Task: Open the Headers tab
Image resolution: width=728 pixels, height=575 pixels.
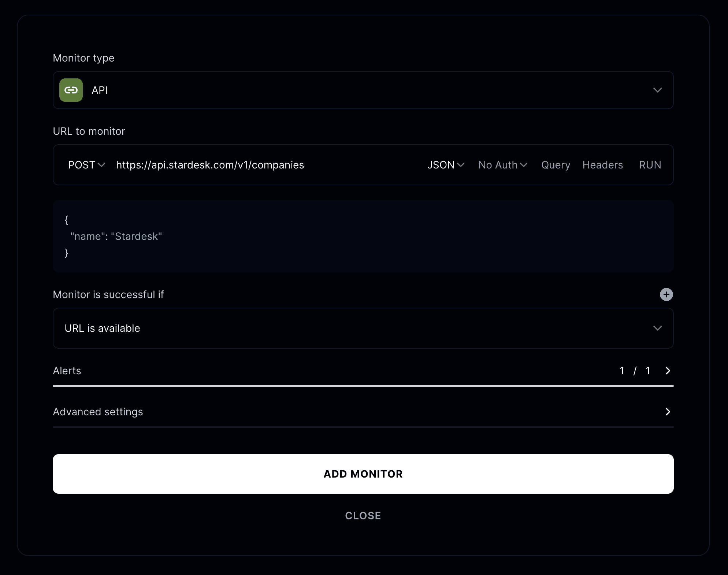Action: click(x=602, y=165)
